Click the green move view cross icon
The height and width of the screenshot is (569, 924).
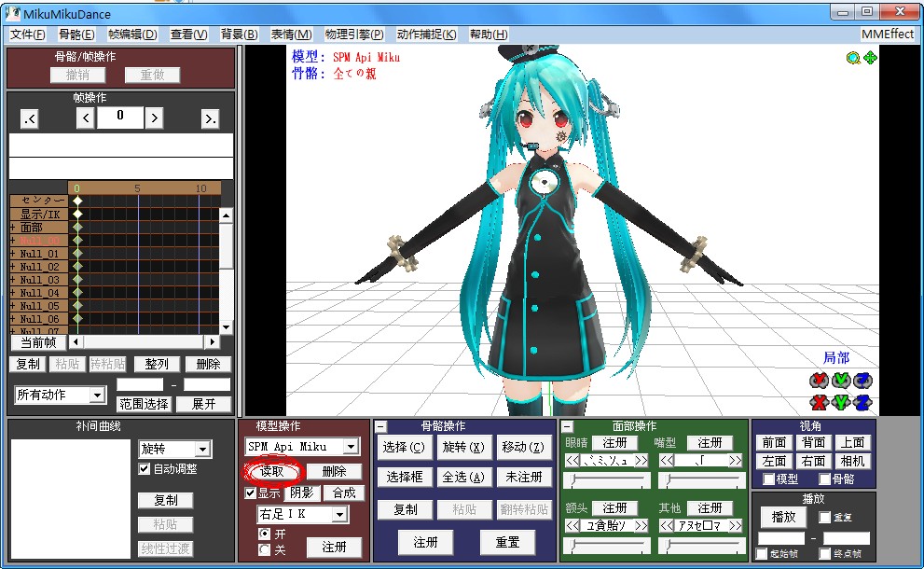click(870, 58)
